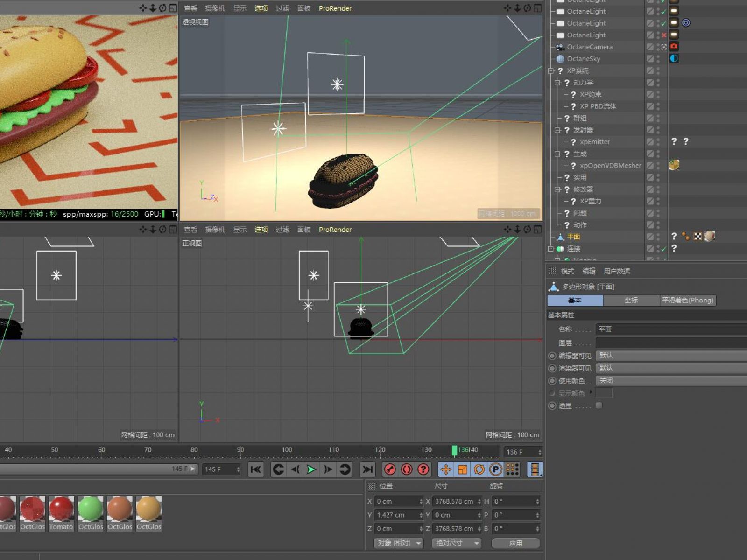Toggle visibility dots for OctaneSky
Image resolution: width=747 pixels, height=560 pixels.
click(658, 59)
